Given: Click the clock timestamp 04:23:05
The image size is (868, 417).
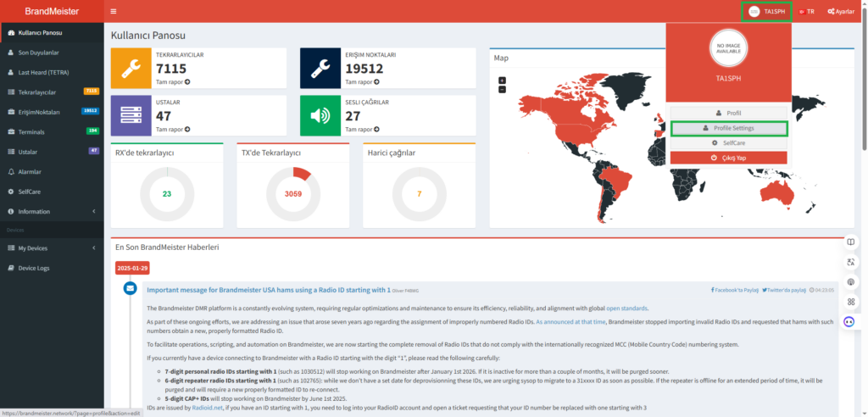Looking at the screenshot, I should [821, 290].
